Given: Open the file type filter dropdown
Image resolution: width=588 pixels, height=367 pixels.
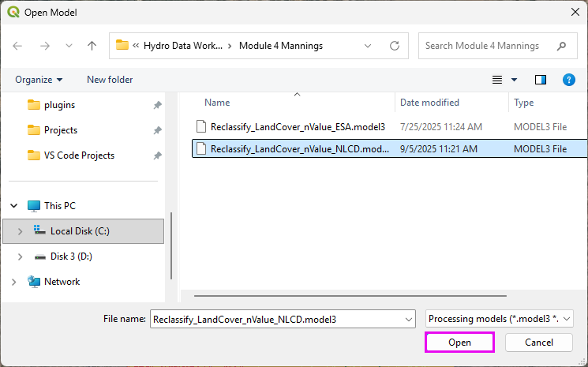Looking at the screenshot, I should click(x=499, y=319).
